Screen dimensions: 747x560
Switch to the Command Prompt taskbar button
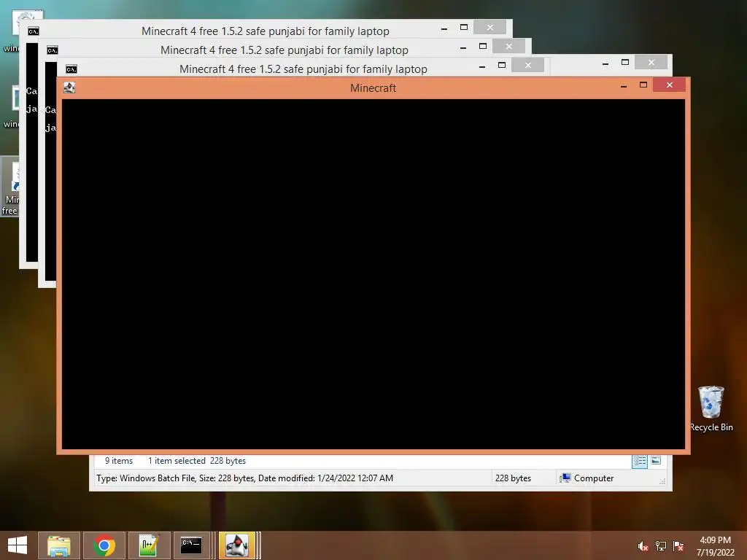point(192,545)
